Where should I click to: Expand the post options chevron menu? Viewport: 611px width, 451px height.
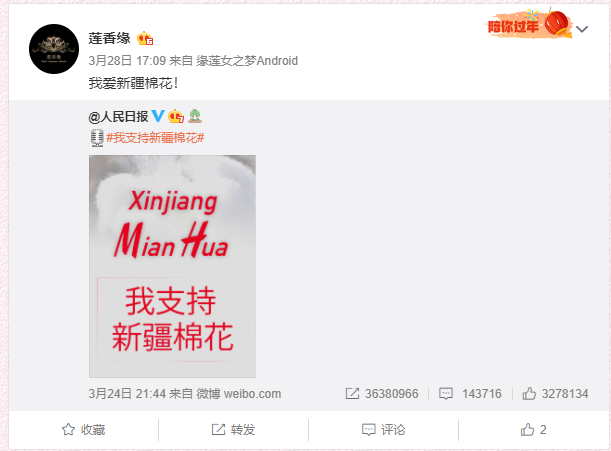[582, 29]
